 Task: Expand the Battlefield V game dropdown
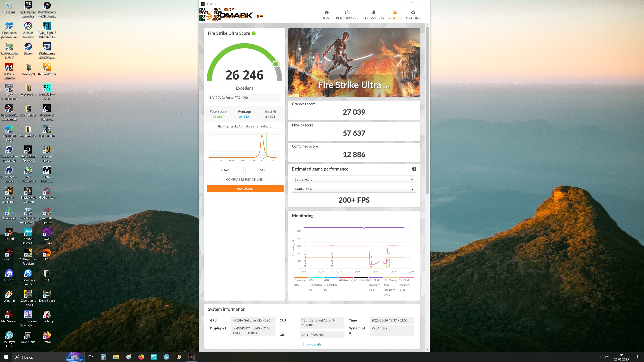(x=354, y=179)
